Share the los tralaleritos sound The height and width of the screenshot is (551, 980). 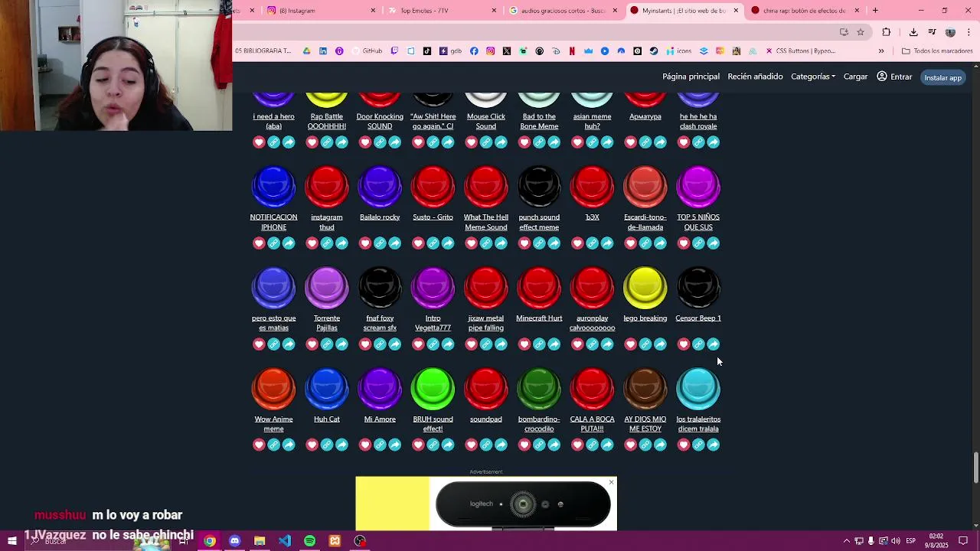click(x=714, y=445)
